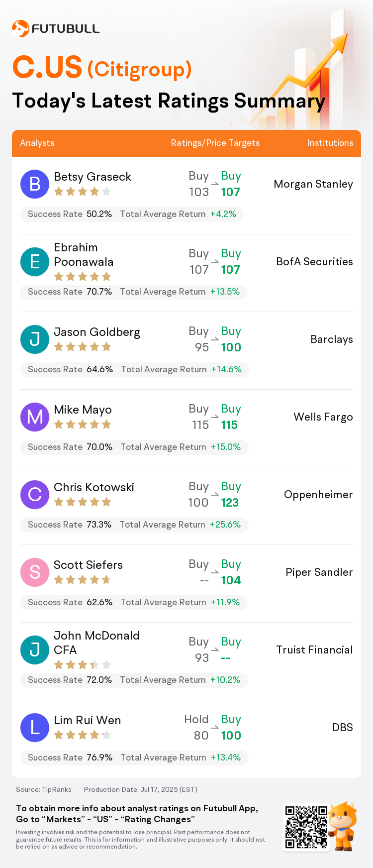Tap Jason Goldberg's J avatar circle
The height and width of the screenshot is (868, 373).
35,339
